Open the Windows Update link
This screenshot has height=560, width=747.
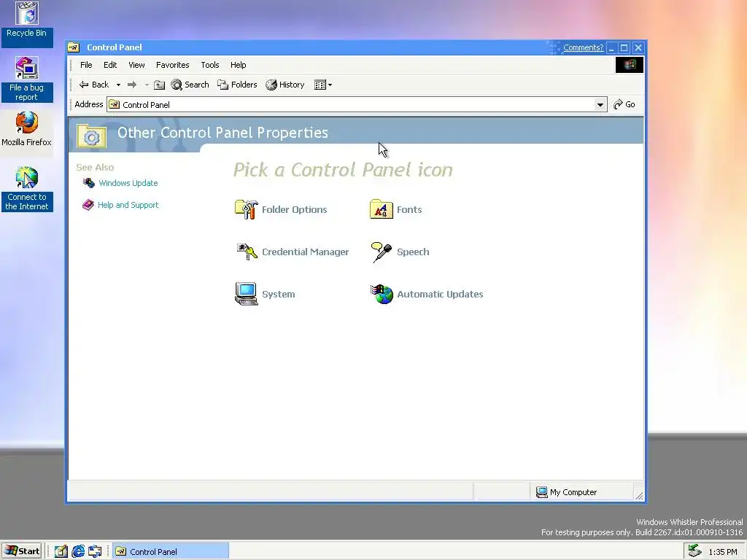128,183
